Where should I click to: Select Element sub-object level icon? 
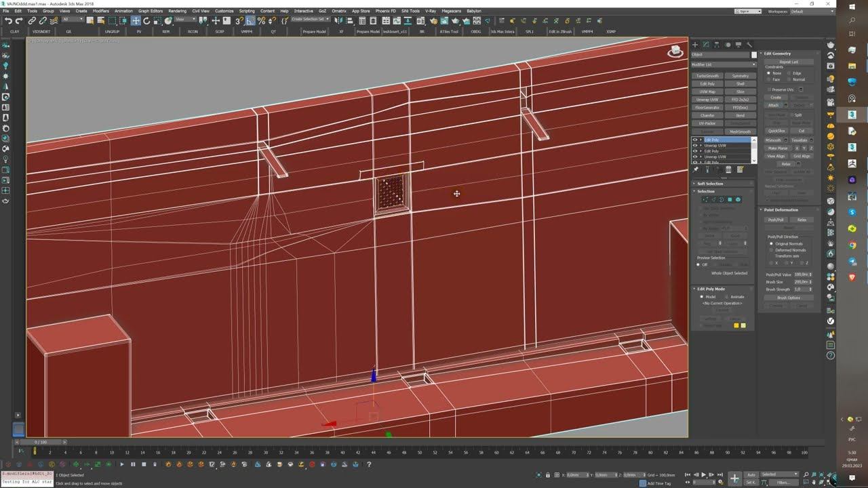[x=738, y=199]
